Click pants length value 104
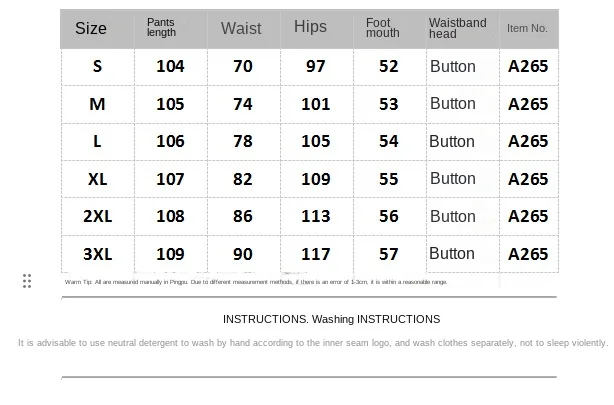The width and height of the screenshot is (614, 405). click(170, 66)
